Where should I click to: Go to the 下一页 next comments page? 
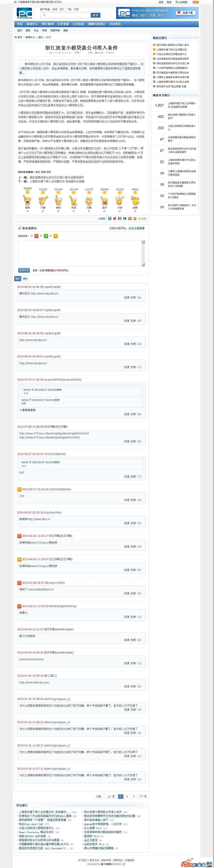click(143, 797)
